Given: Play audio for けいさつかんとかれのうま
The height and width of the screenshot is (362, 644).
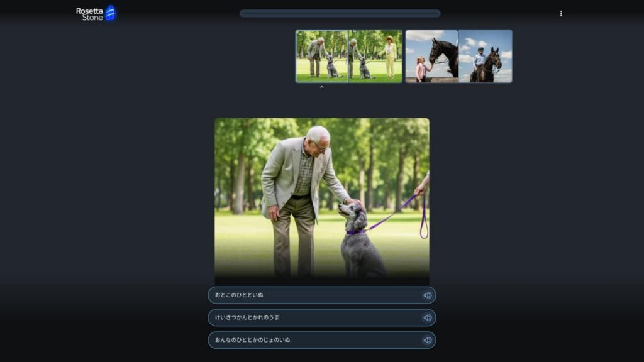Looking at the screenshot, I should [427, 317].
